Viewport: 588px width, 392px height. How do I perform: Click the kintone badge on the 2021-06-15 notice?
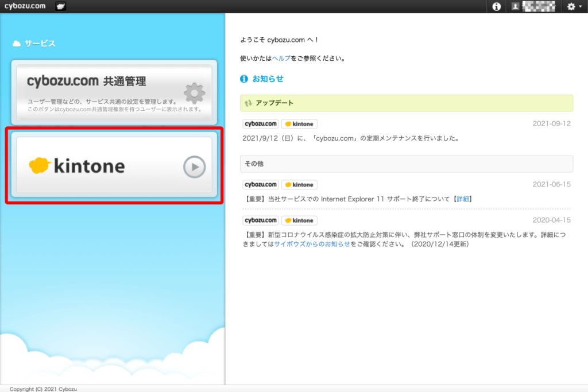299,184
